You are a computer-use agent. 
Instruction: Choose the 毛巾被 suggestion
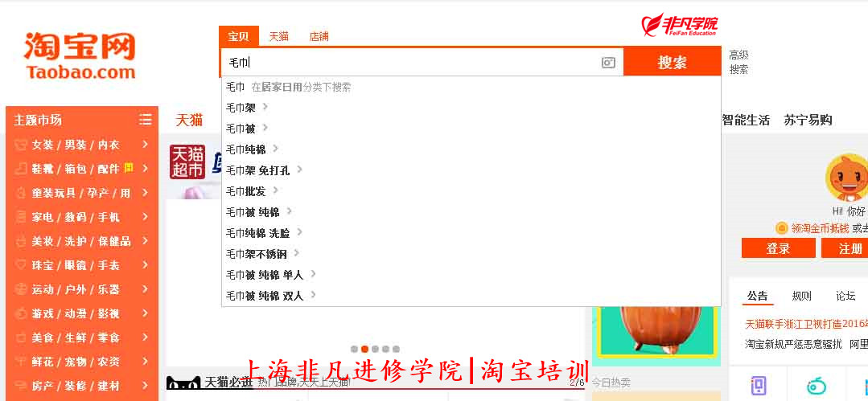point(471,129)
